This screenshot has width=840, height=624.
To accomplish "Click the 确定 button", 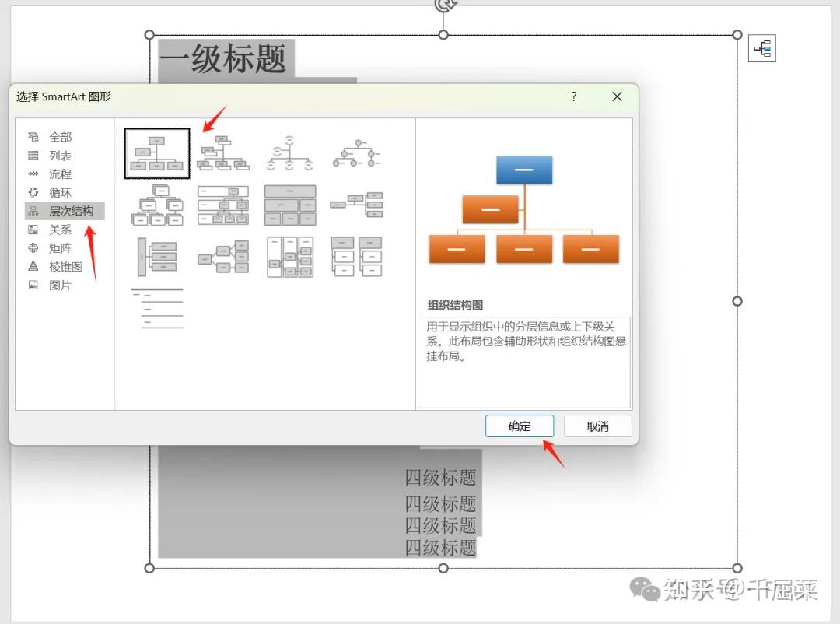I will point(519,426).
